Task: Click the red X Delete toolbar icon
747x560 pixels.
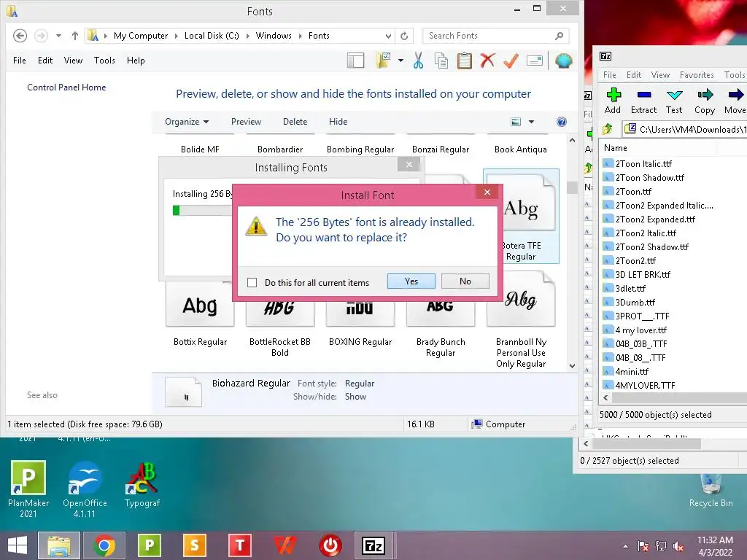Action: [487, 61]
